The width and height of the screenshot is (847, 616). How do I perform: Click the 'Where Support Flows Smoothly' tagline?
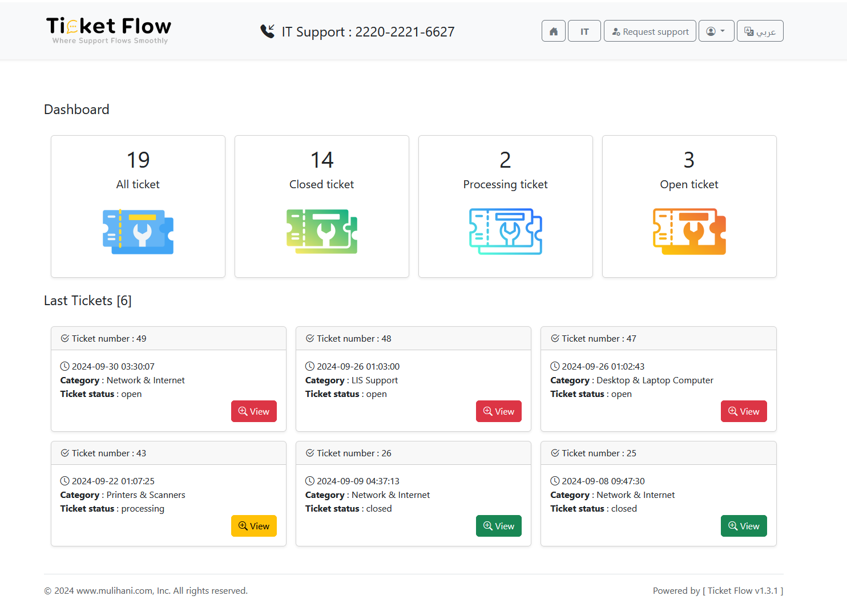pos(110,40)
